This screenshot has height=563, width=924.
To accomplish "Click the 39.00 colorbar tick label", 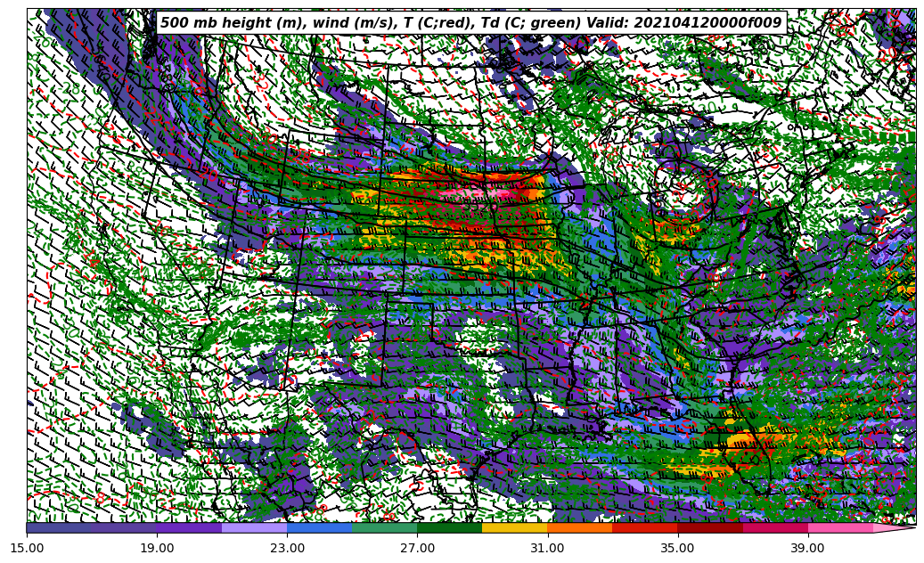I will click(807, 548).
